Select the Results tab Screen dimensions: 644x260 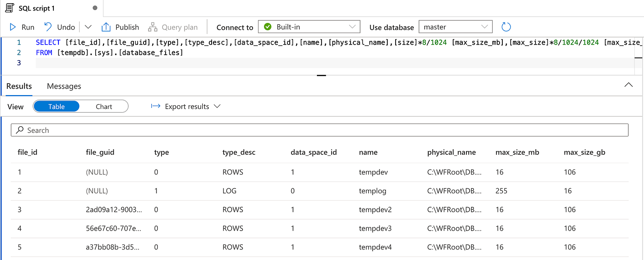coord(19,86)
